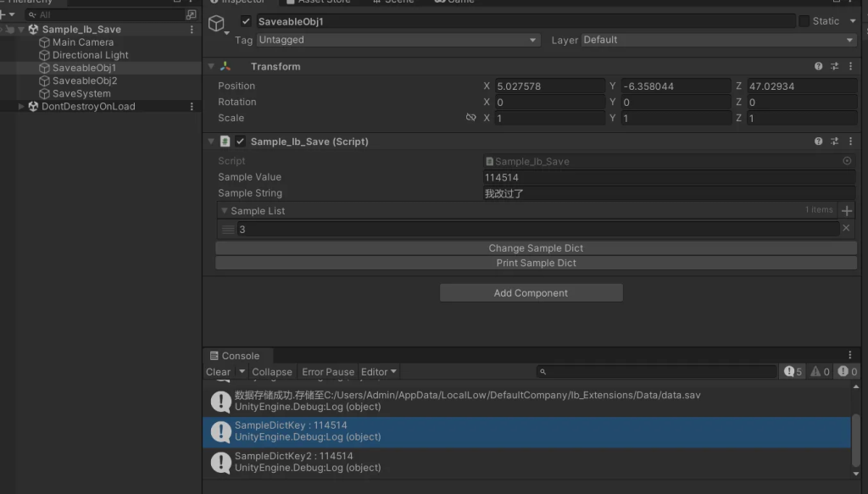Add a new item to Sample List
Viewport: 868px width, 494px height.
click(x=847, y=211)
